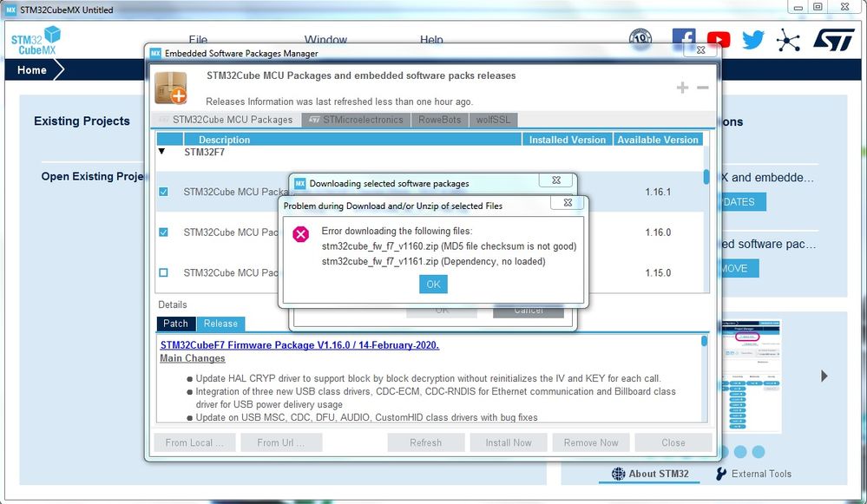The width and height of the screenshot is (867, 504).
Task: Click the 1.15.0 available version cell
Action: point(658,272)
